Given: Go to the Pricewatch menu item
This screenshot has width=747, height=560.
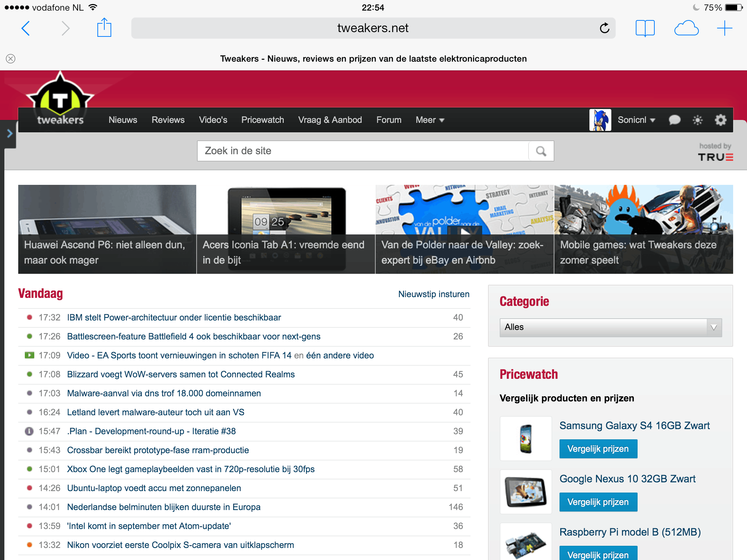Looking at the screenshot, I should coord(262,120).
